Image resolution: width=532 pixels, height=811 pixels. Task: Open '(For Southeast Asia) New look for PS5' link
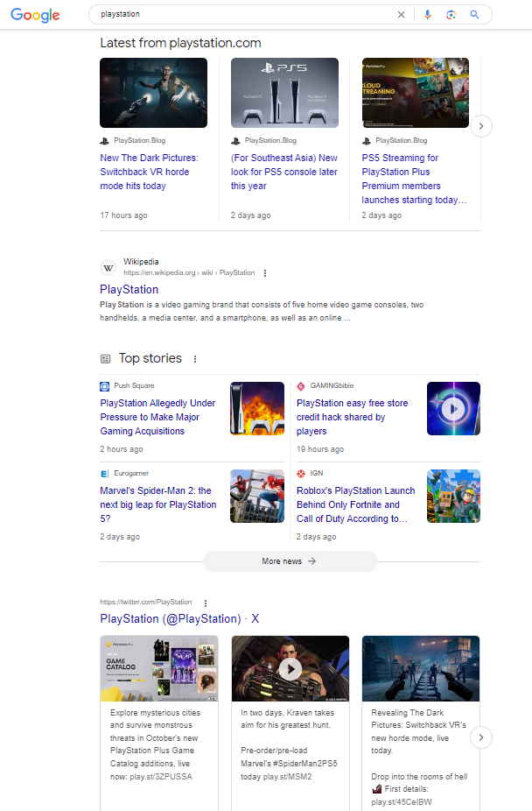[x=284, y=172]
